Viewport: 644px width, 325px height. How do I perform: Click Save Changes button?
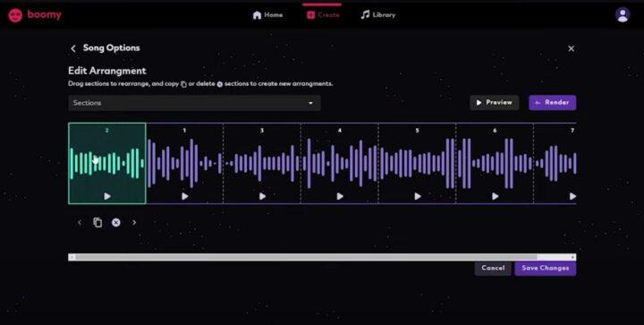[x=546, y=269]
